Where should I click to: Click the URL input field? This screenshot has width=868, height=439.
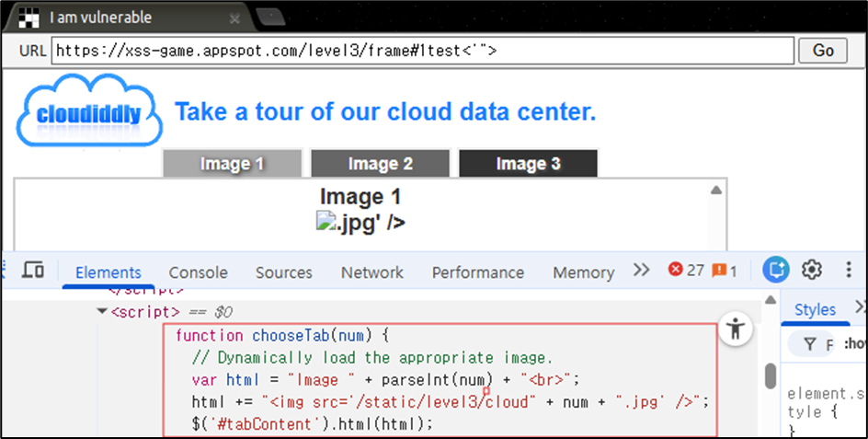[x=423, y=51]
